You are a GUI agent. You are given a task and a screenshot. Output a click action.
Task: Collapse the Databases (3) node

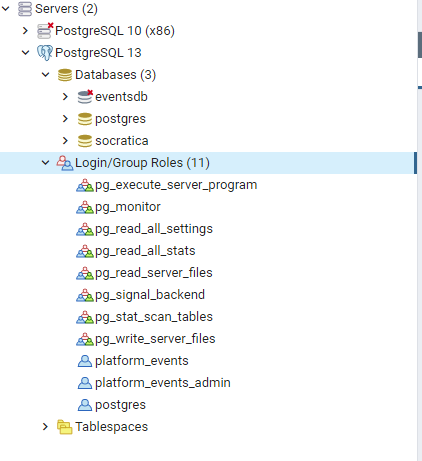45,75
